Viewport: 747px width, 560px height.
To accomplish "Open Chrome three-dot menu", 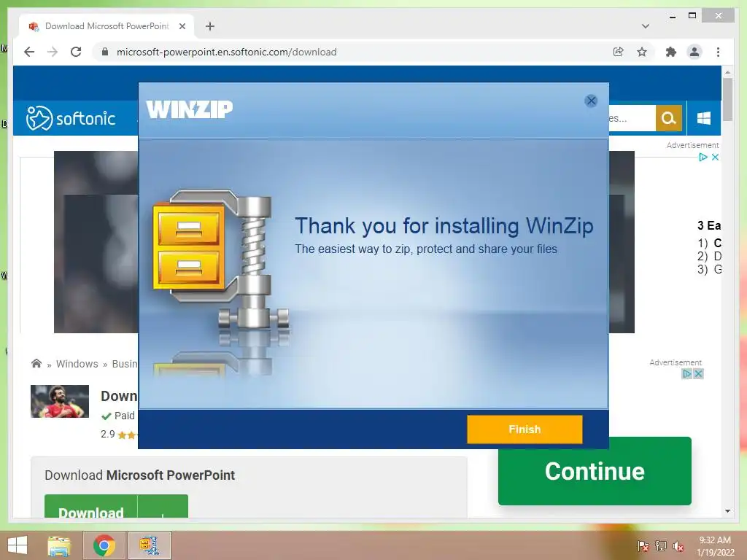I will [718, 52].
